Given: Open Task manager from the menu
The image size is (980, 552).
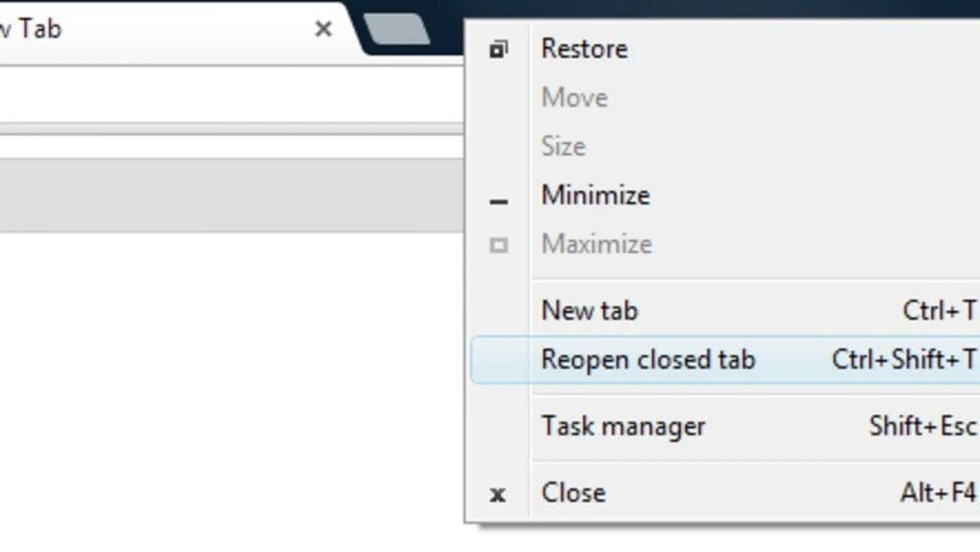Looking at the screenshot, I should [623, 427].
